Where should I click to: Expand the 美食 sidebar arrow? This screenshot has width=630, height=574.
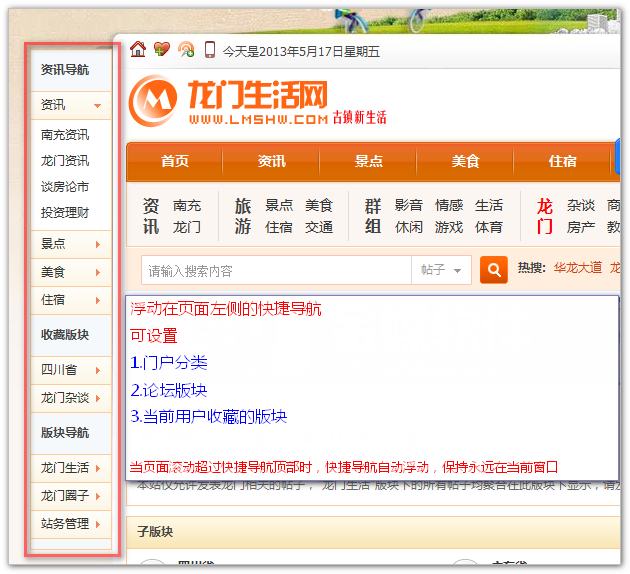98,272
